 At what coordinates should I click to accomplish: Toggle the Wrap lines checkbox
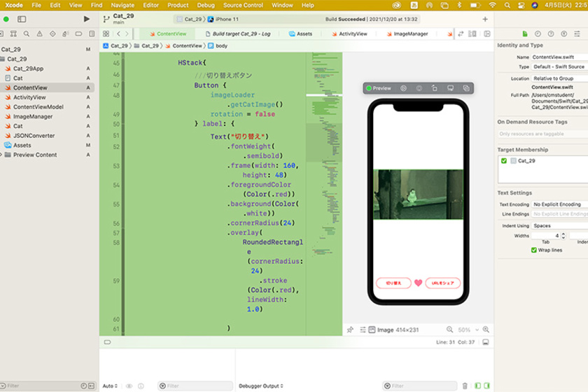tap(534, 250)
